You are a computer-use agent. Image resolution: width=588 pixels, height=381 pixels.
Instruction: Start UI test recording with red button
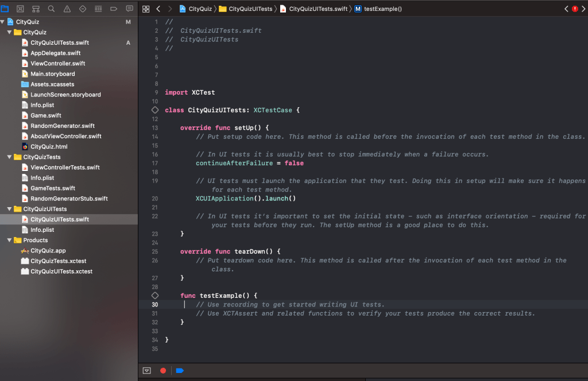[x=163, y=371]
